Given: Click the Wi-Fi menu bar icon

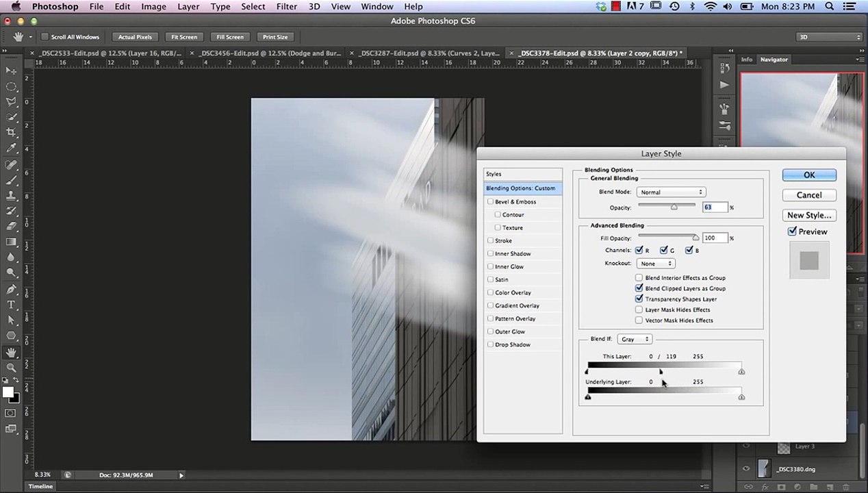Looking at the screenshot, I should click(x=710, y=6).
